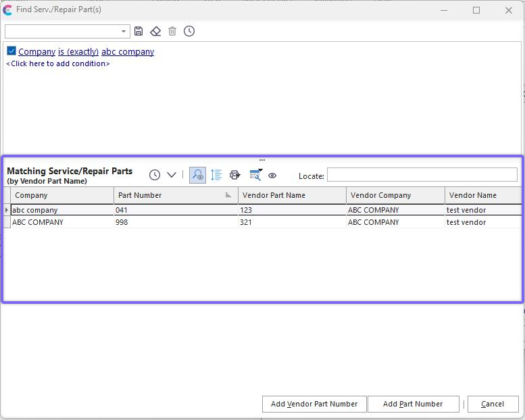Open the grid search options icon
The height and width of the screenshot is (420, 525).
[255, 175]
